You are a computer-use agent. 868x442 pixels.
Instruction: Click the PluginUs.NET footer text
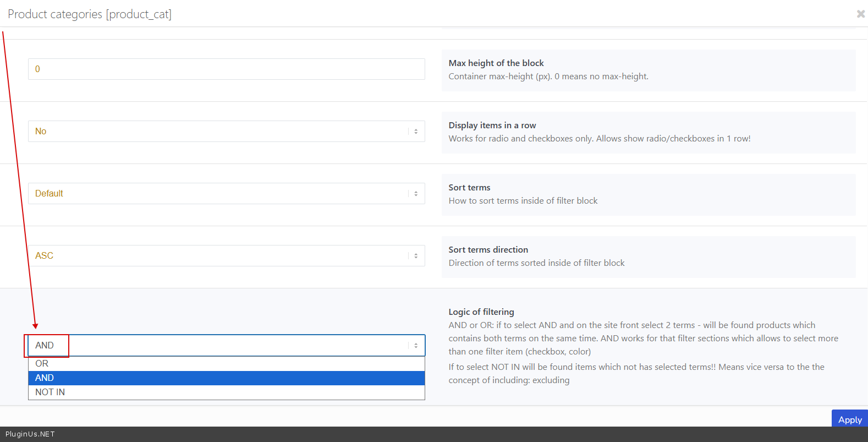(30, 434)
